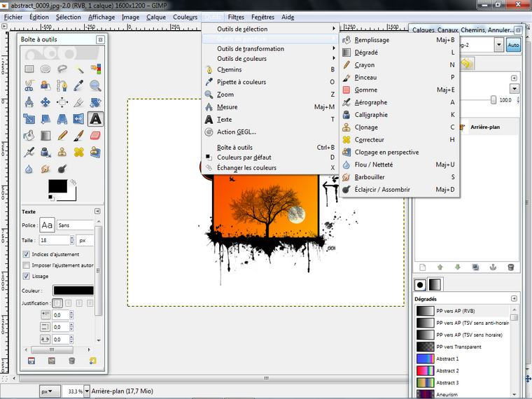
Task: Click the new layer button
Action: [422, 267]
